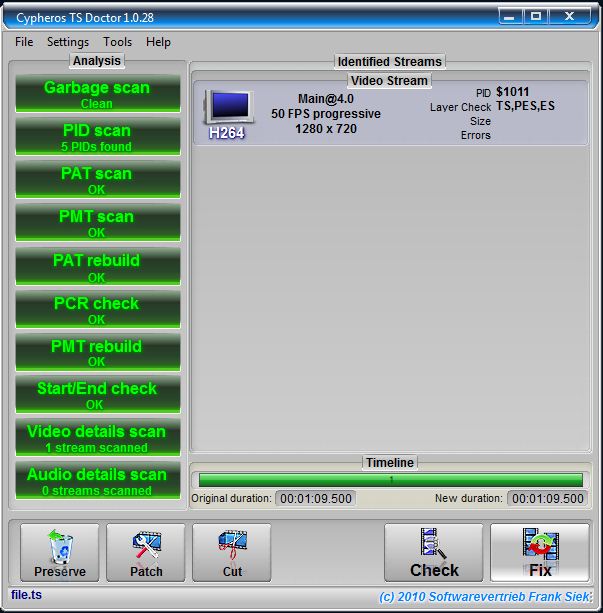Click the PID value $1011
Image resolution: width=603 pixels, height=613 pixels.
(x=512, y=92)
